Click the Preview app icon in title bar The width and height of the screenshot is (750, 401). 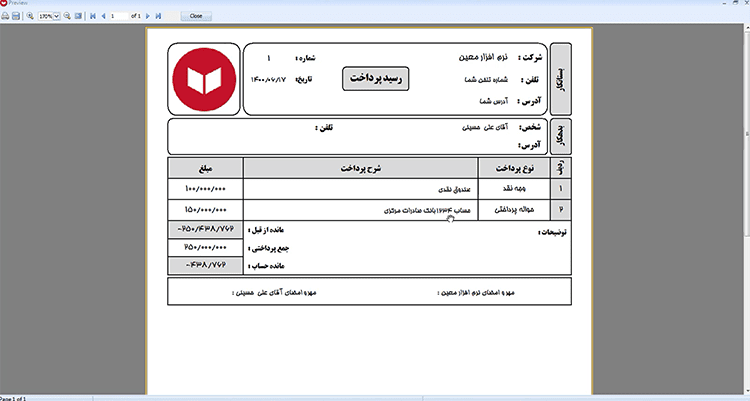[x=3, y=3]
